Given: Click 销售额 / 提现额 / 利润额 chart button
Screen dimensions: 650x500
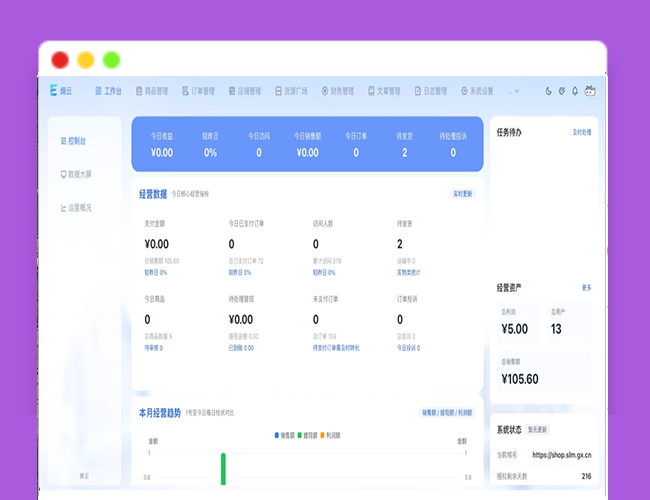Looking at the screenshot, I should click(447, 413).
